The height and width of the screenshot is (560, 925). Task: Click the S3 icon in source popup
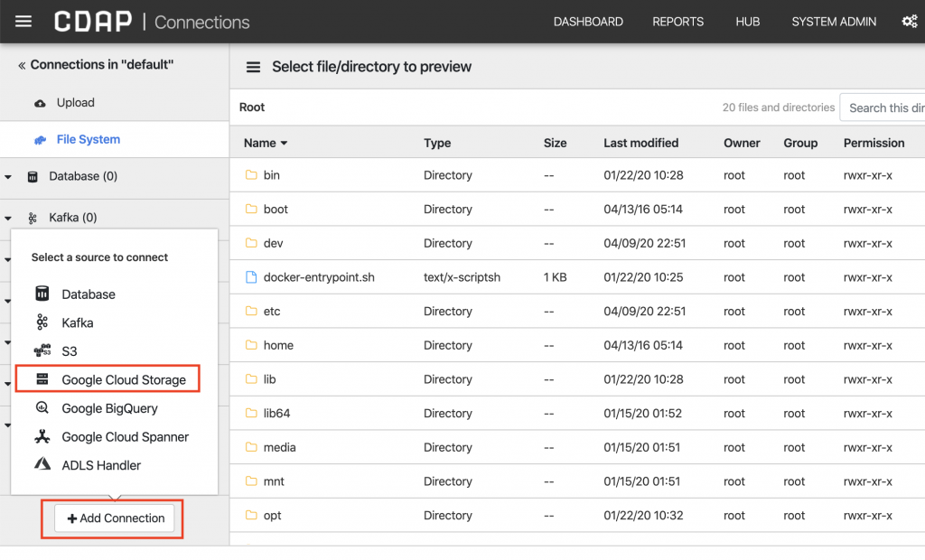42,351
